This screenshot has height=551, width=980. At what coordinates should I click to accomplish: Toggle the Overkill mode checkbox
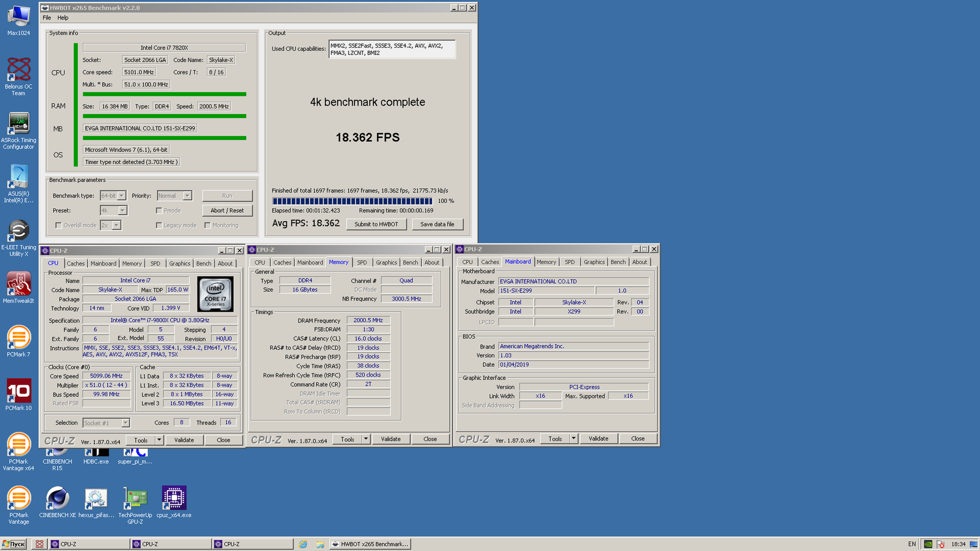(58, 226)
